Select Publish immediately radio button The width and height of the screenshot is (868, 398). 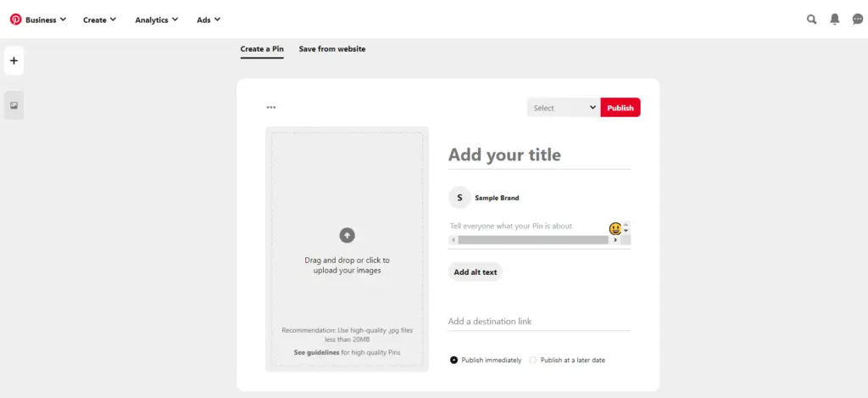[x=454, y=360]
